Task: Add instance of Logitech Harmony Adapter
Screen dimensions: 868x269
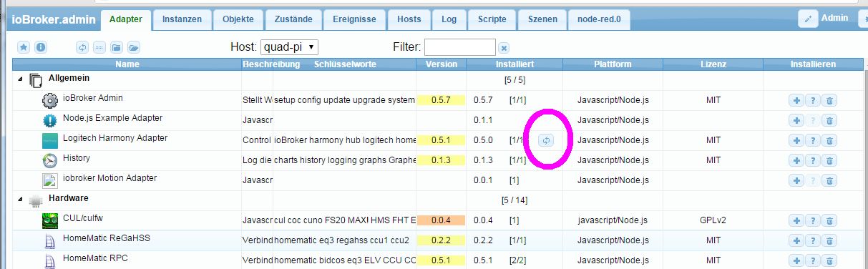Action: (x=796, y=140)
